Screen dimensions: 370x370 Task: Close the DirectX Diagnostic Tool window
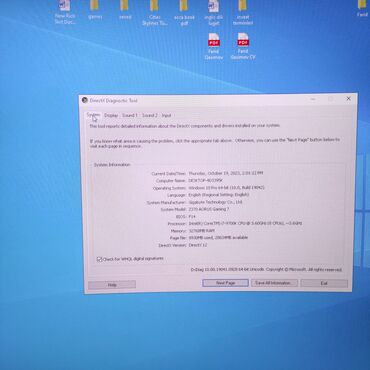[x=348, y=99]
